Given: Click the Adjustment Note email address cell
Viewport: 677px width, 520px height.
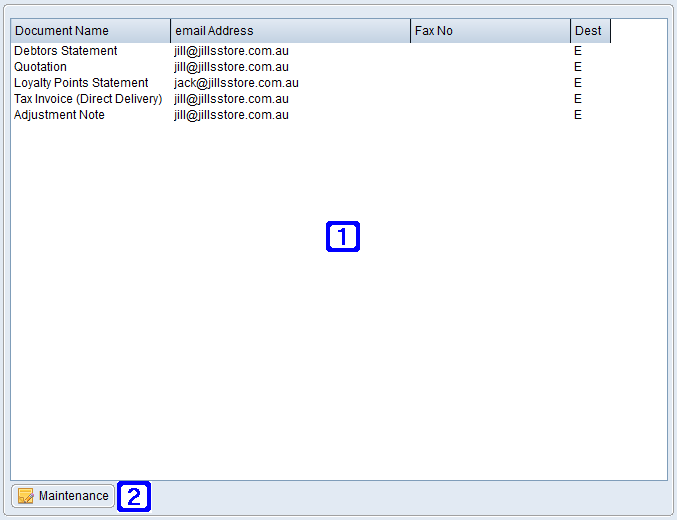Looking at the screenshot, I should [x=231, y=115].
